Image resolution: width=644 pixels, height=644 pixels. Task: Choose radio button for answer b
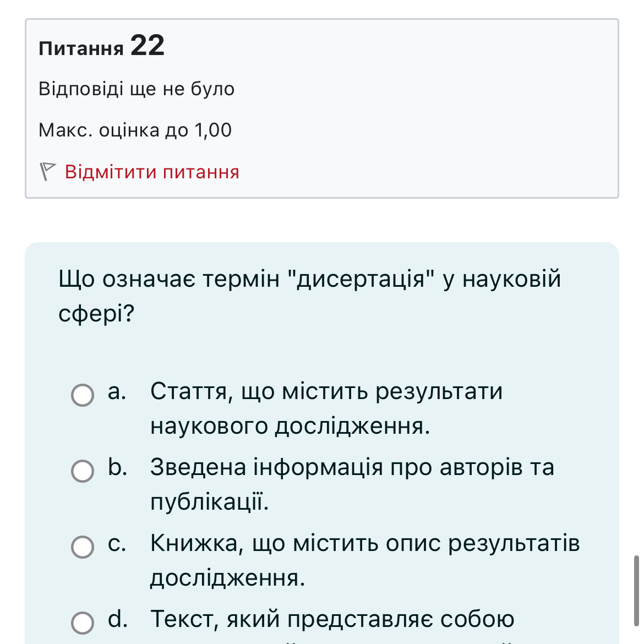pyautogui.click(x=83, y=471)
